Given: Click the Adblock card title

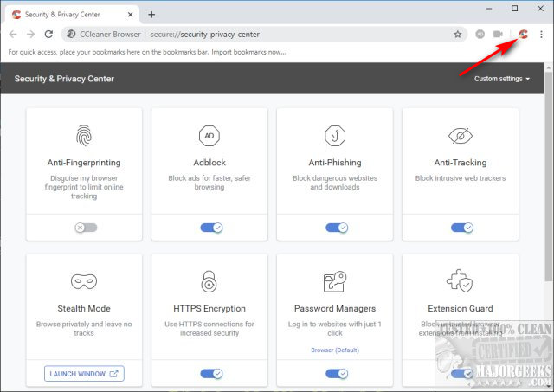Looking at the screenshot, I should (x=209, y=163).
